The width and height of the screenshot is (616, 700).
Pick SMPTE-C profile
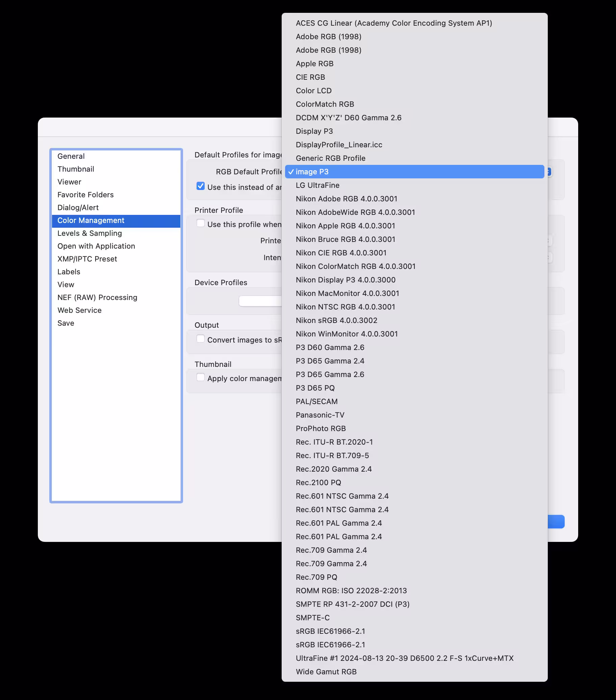tap(414, 618)
